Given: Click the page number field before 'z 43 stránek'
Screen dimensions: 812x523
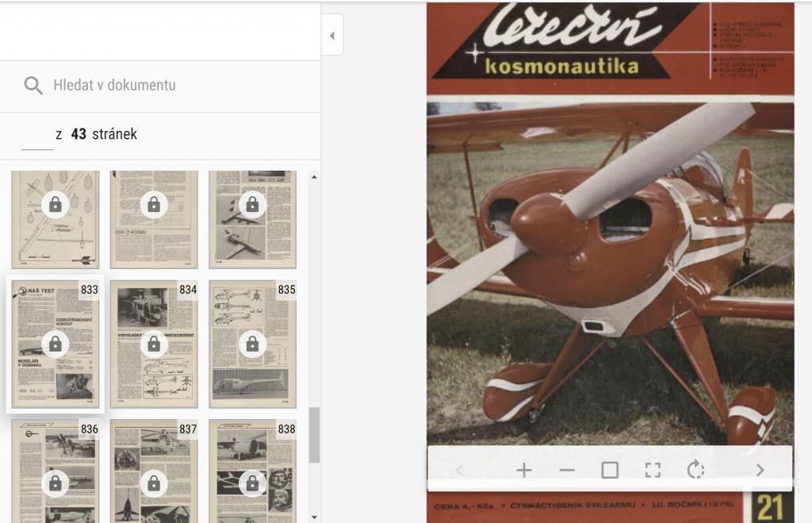Looking at the screenshot, I should click(x=36, y=135).
